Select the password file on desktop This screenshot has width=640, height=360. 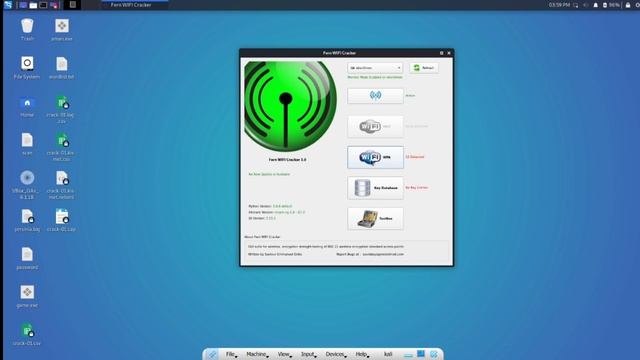point(27,258)
